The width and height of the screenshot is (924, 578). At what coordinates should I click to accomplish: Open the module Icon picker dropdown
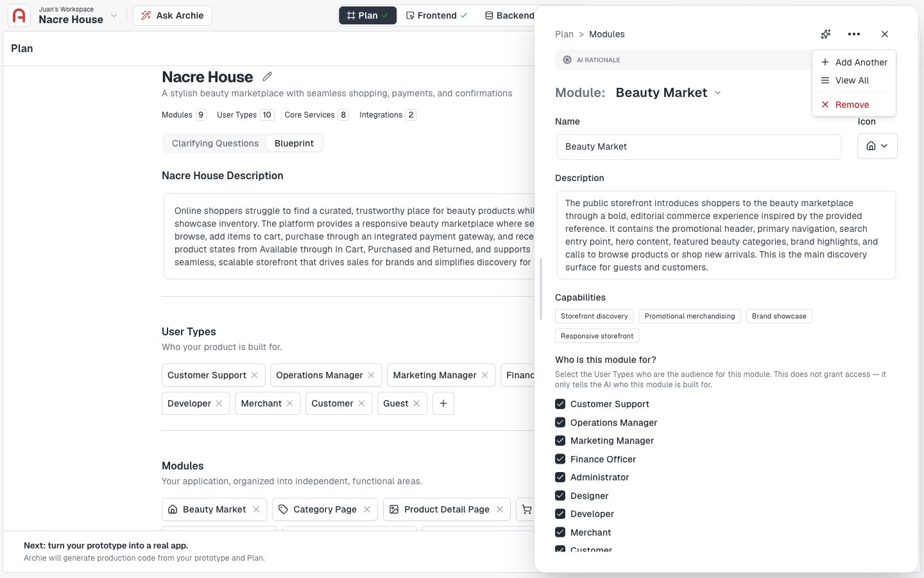(877, 146)
